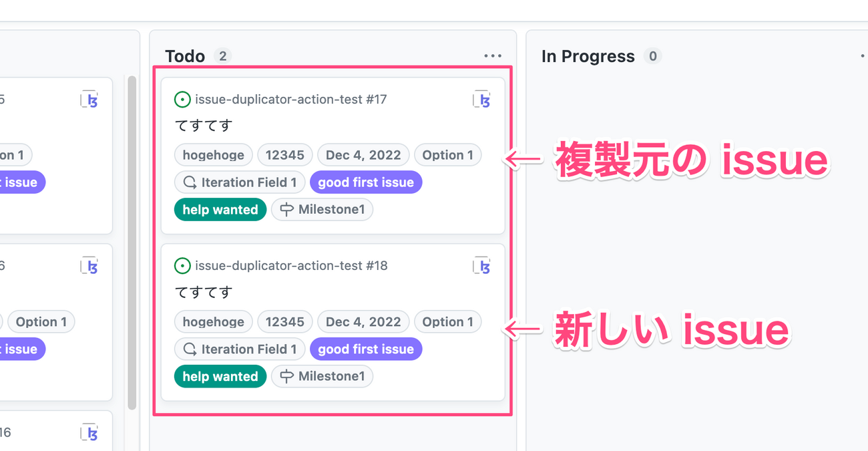868x451 pixels.
Task: Click the open issue status icon on #17
Action: pos(182,100)
